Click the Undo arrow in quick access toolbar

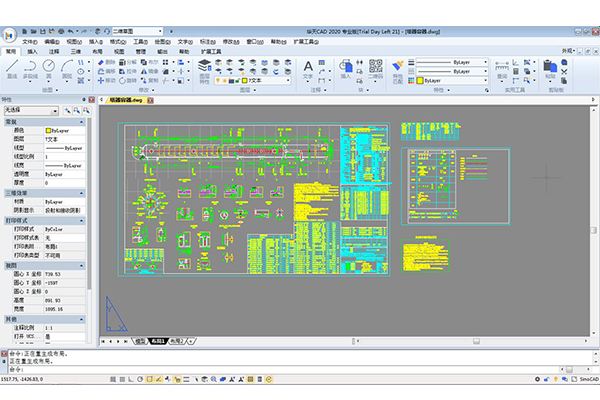pyautogui.click(x=70, y=31)
